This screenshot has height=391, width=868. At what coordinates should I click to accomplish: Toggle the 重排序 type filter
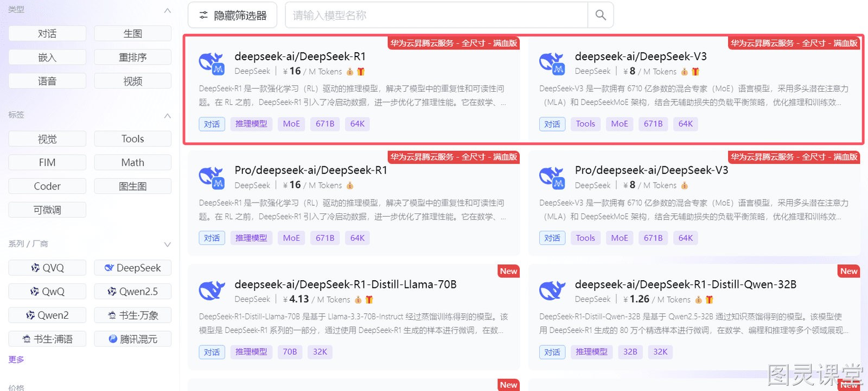133,57
